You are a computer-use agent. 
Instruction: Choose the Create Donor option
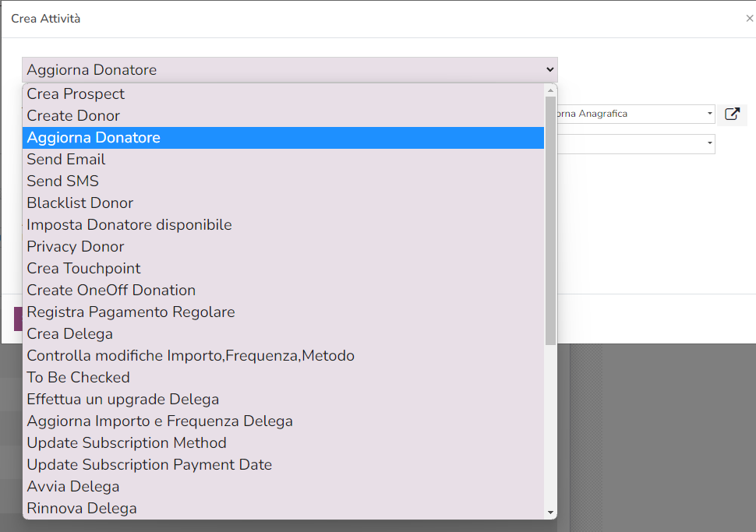pyautogui.click(x=73, y=116)
